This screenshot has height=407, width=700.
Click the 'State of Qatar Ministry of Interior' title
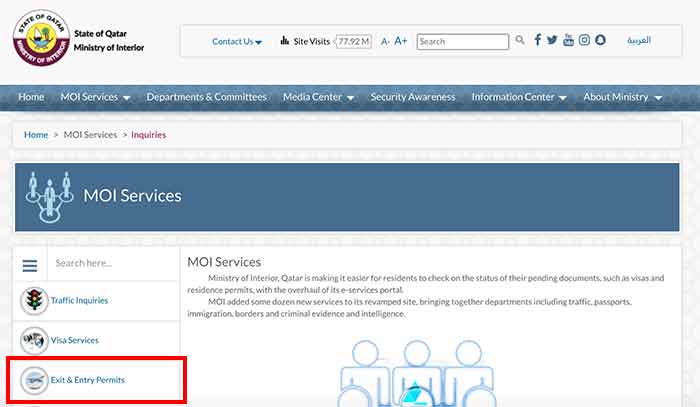109,41
